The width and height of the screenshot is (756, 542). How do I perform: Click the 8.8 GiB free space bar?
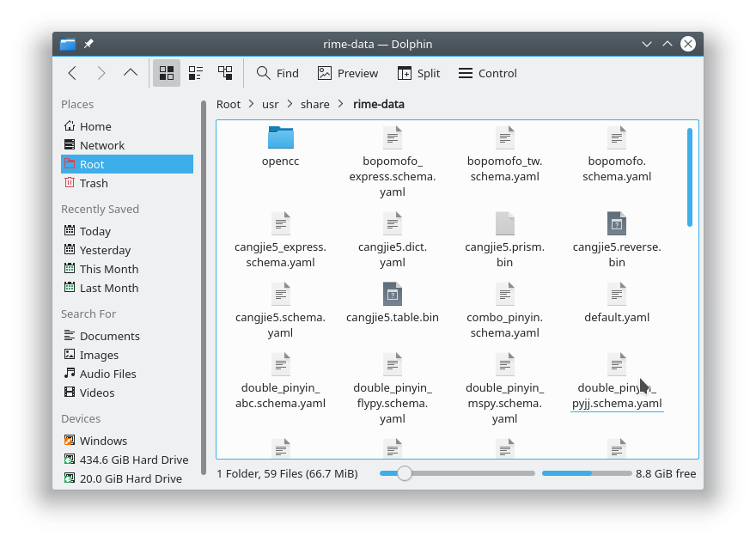[x=587, y=473]
